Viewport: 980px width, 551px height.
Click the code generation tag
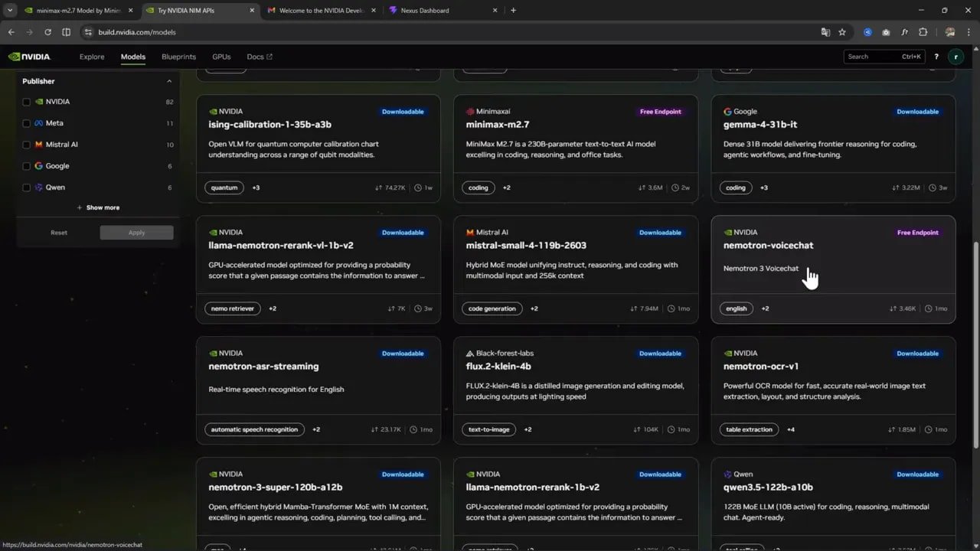coord(492,308)
